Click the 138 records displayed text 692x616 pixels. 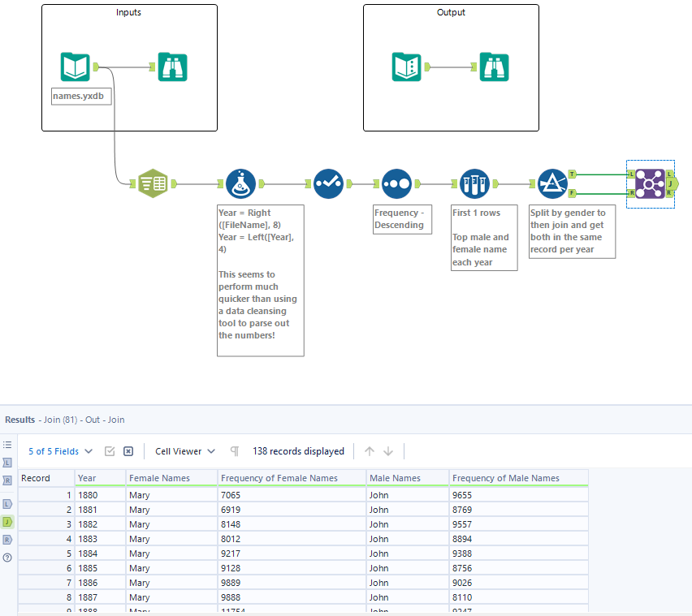click(298, 451)
